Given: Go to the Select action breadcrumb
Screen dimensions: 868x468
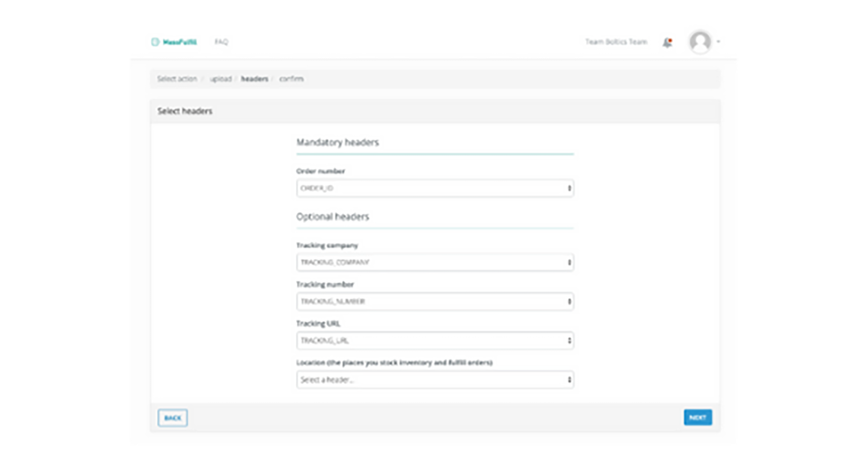Looking at the screenshot, I should (177, 79).
